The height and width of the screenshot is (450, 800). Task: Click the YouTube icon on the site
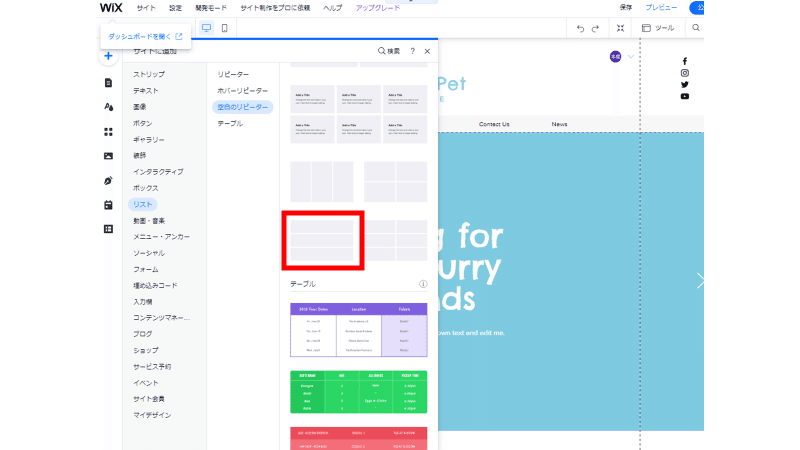coord(685,96)
